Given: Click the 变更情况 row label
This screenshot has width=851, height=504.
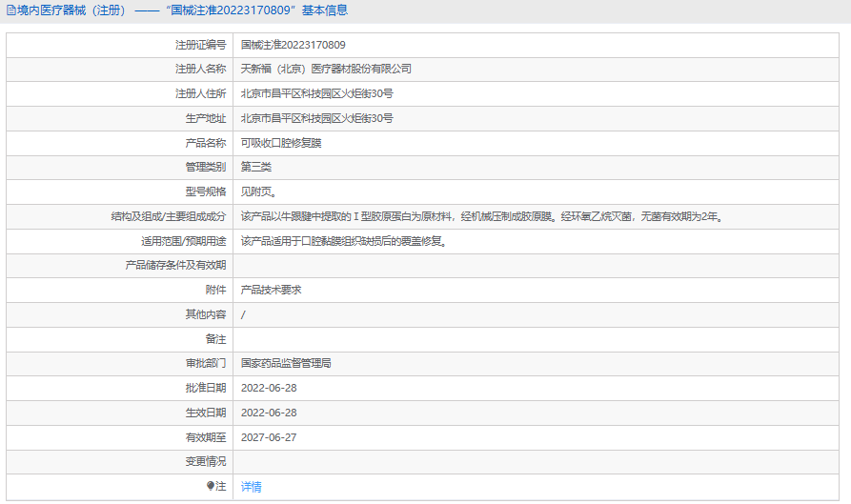Looking at the screenshot, I should [206, 461].
